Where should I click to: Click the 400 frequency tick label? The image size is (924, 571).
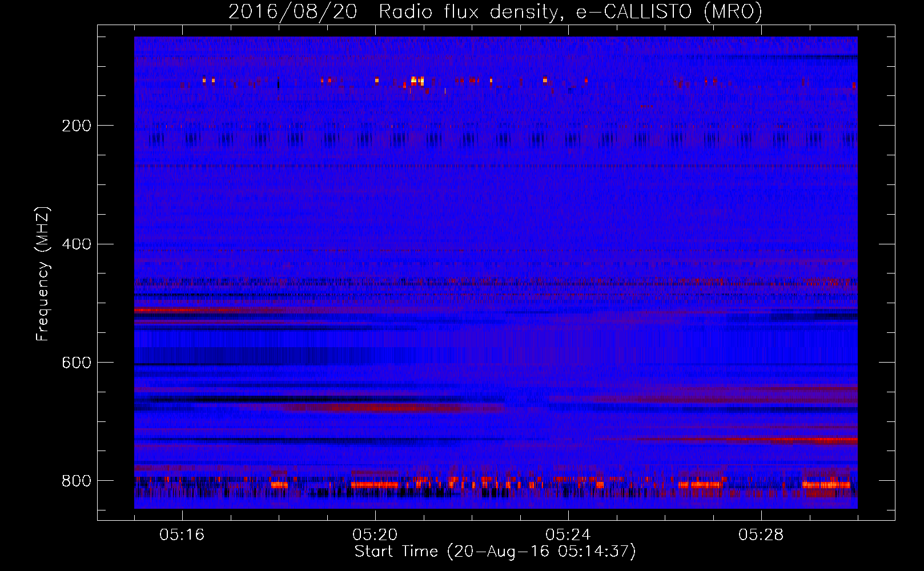pos(76,244)
